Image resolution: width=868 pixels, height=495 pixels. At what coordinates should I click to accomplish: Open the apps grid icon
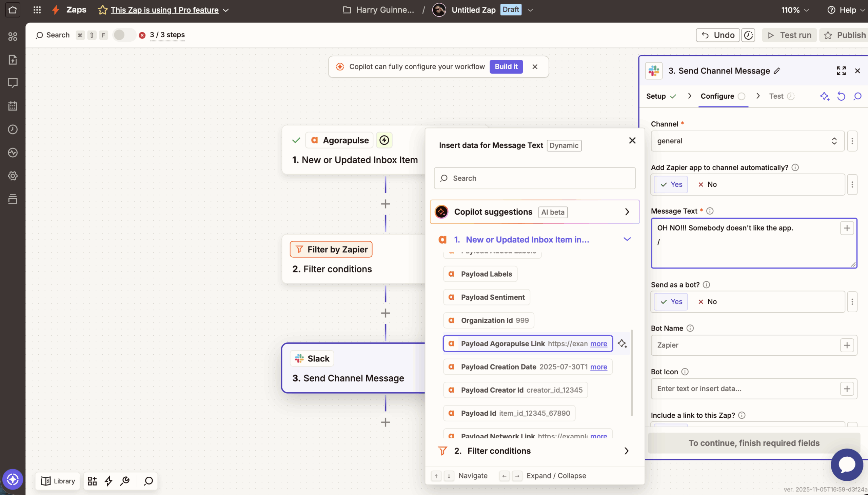click(37, 10)
